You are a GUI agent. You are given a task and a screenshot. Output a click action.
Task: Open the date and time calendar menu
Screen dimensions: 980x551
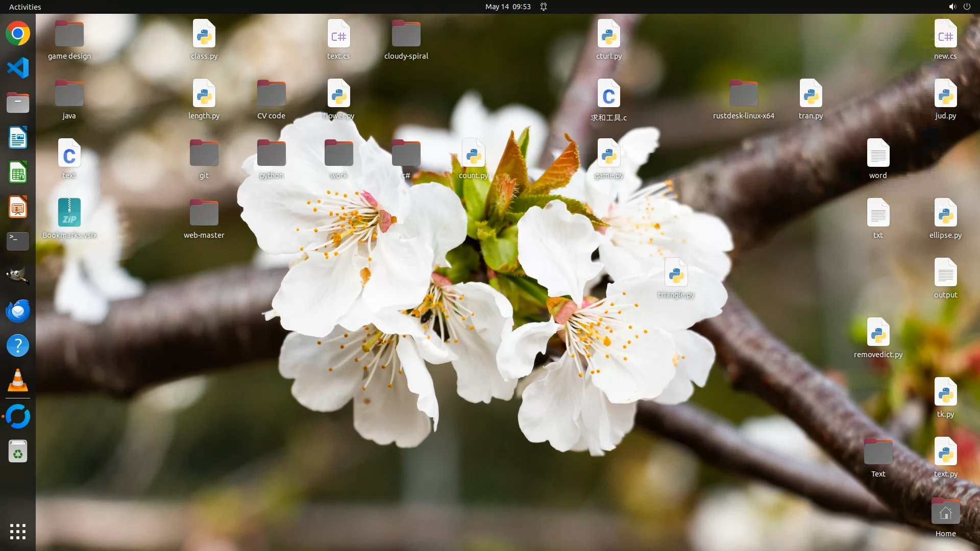pos(507,7)
